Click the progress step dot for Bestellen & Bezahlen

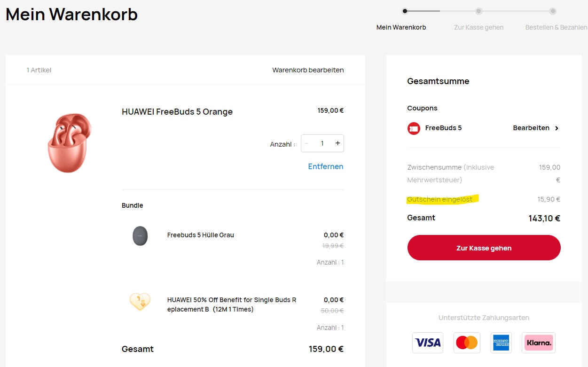(x=553, y=10)
